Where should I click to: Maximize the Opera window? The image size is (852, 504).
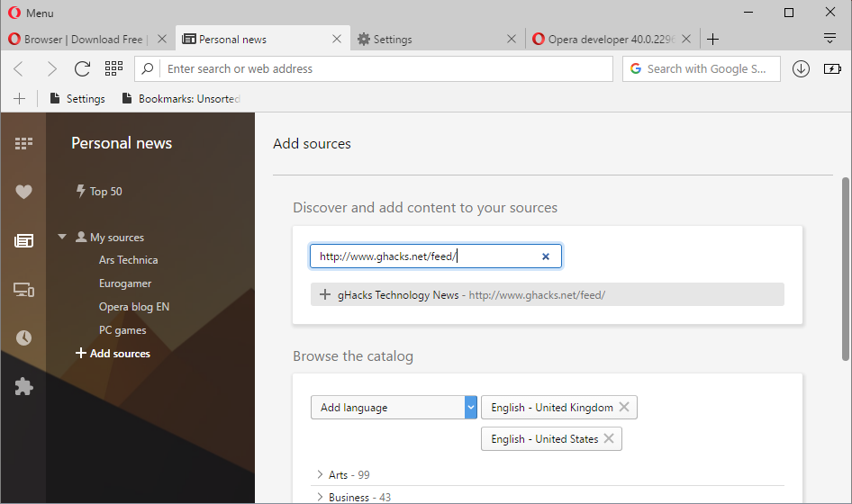pos(789,12)
